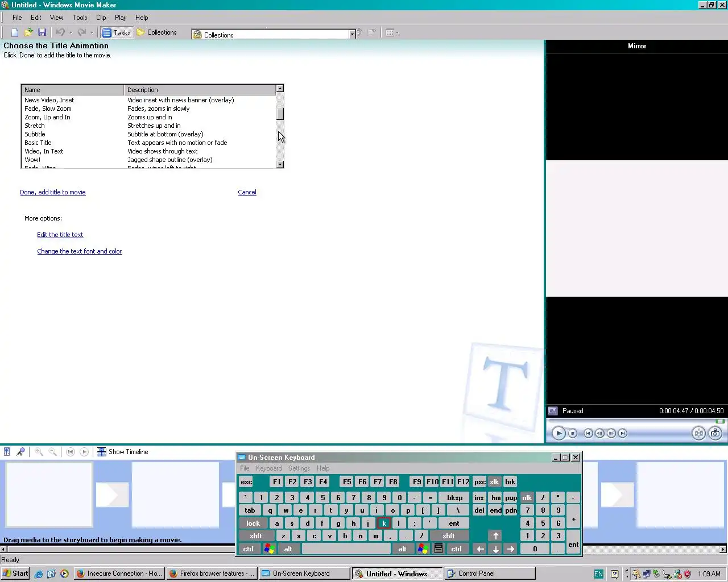Undo the last action in toolbar
The height and width of the screenshot is (582, 728).
[60, 32]
